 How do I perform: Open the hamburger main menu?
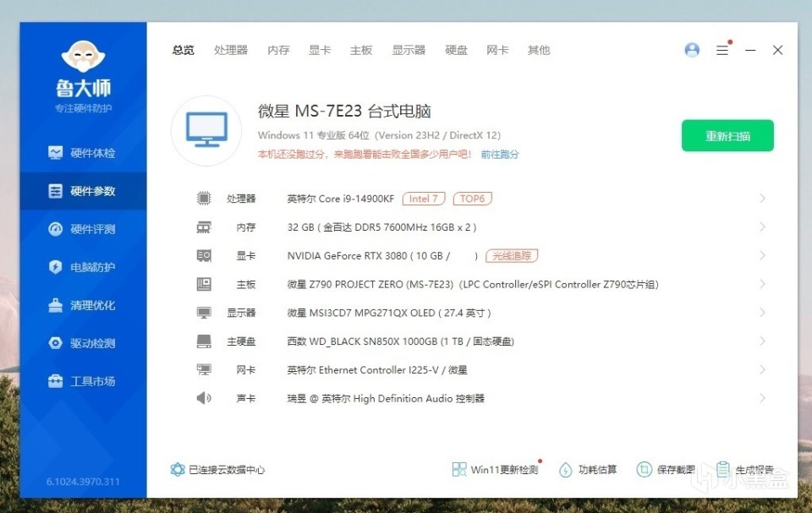click(722, 50)
